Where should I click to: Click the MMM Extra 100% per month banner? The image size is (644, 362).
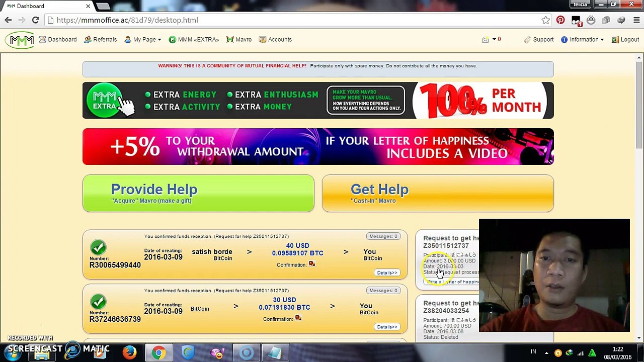(x=318, y=101)
